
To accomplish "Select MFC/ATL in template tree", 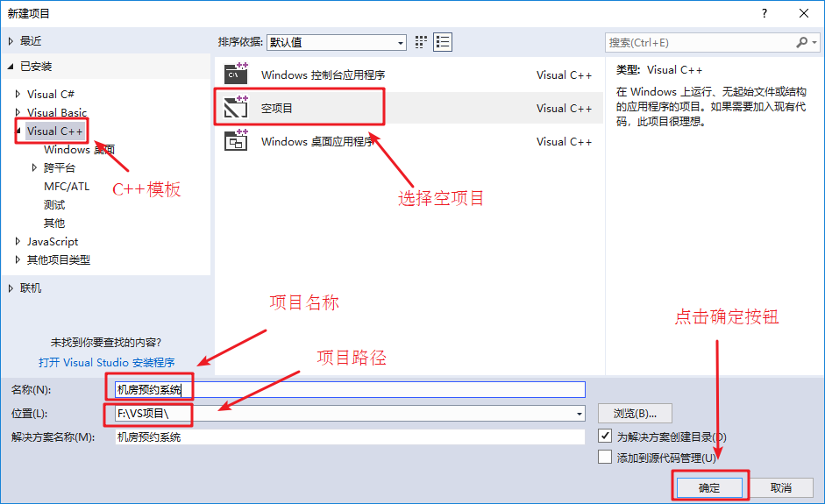I will pyautogui.click(x=67, y=186).
